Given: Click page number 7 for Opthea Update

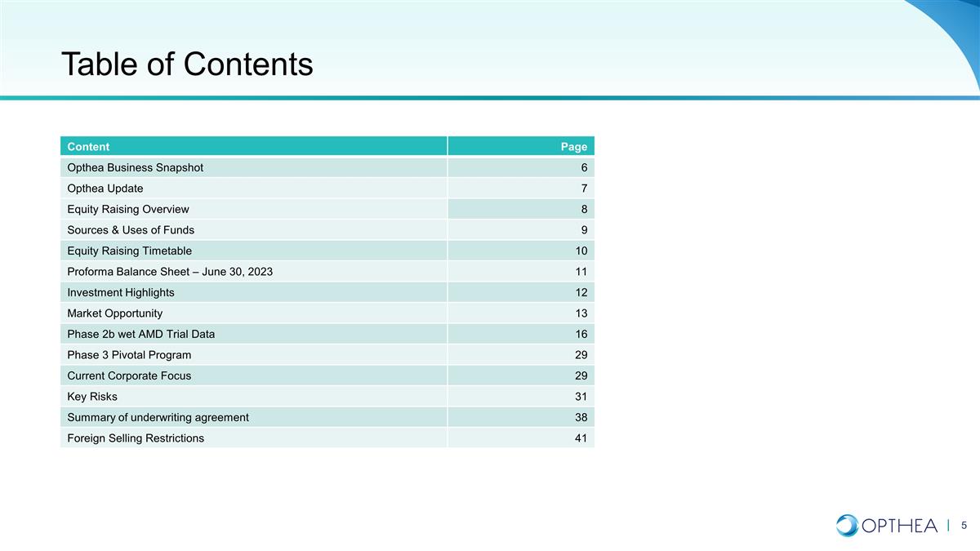Looking at the screenshot, I should point(583,189).
